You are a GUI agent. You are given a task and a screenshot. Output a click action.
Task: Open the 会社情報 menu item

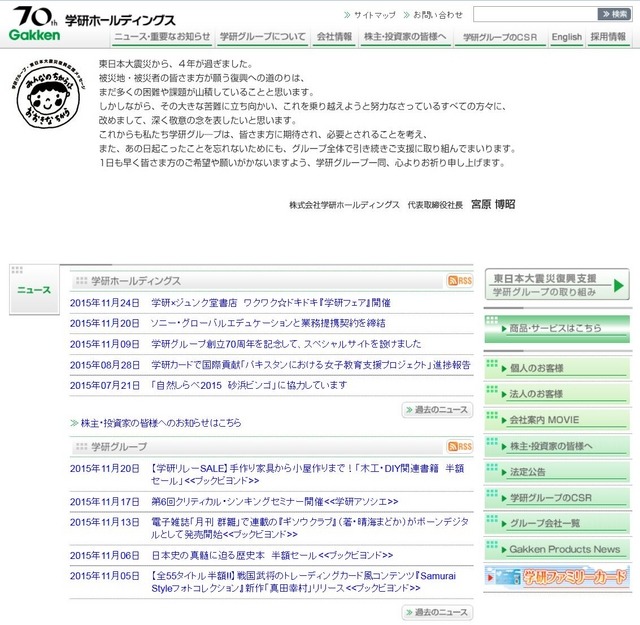tap(334, 37)
